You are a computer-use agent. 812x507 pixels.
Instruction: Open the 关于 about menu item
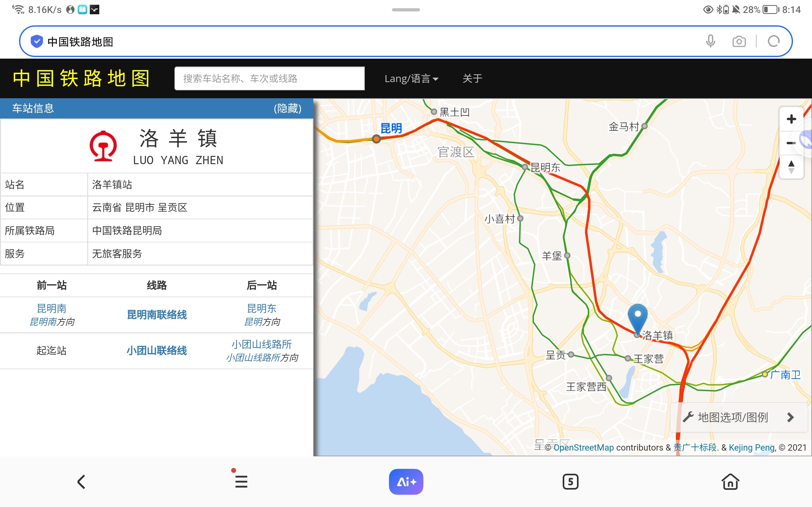coord(472,79)
